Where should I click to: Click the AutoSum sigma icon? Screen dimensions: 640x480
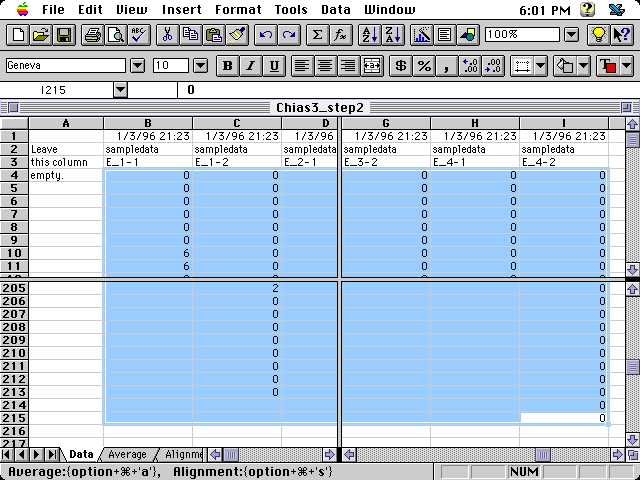pyautogui.click(x=317, y=35)
